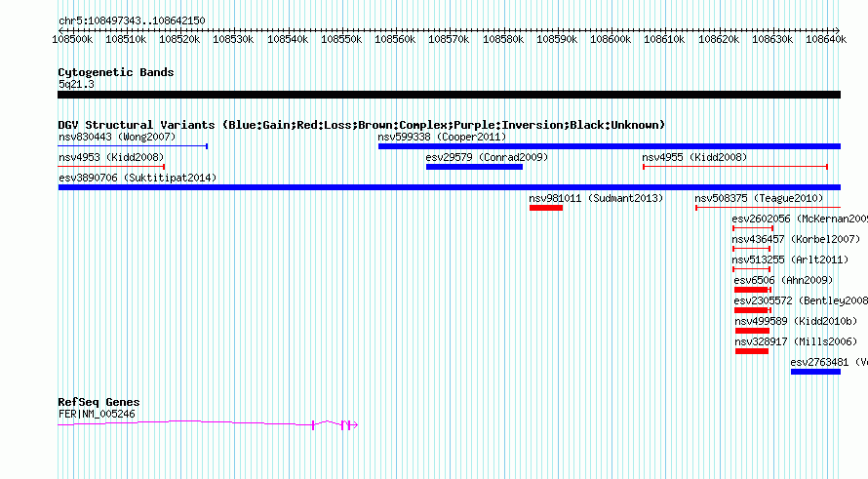868x479 pixels.
Task: Click the nsv328917 (Mills2006) variant label
Action: click(x=796, y=341)
